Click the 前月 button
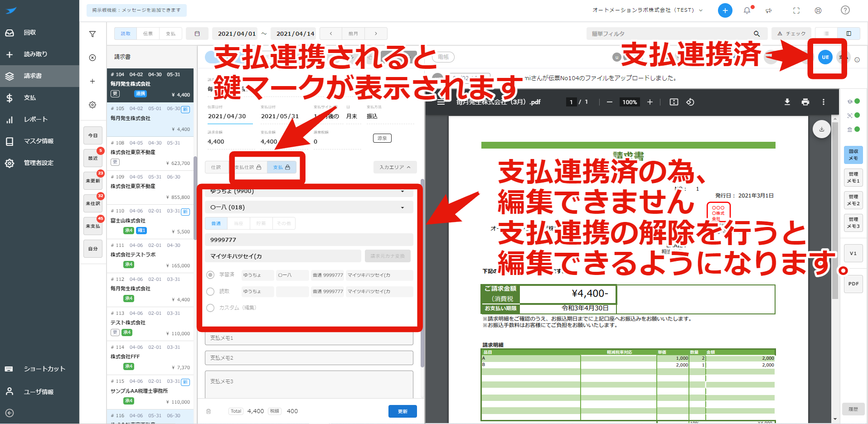The width and height of the screenshot is (868, 424). click(354, 34)
